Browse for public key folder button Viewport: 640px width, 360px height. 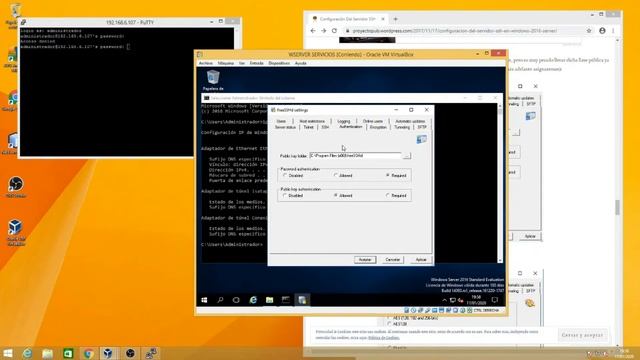[x=407, y=156]
